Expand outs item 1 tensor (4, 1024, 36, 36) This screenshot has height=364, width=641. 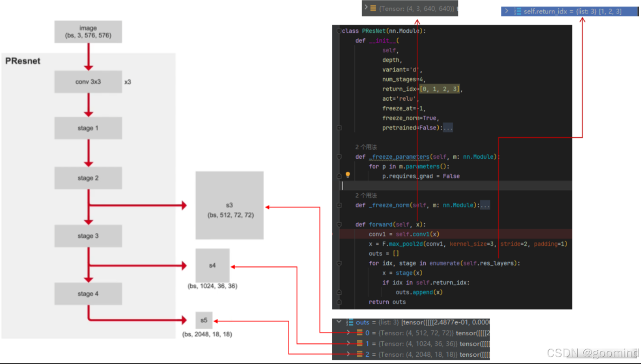[348, 343]
